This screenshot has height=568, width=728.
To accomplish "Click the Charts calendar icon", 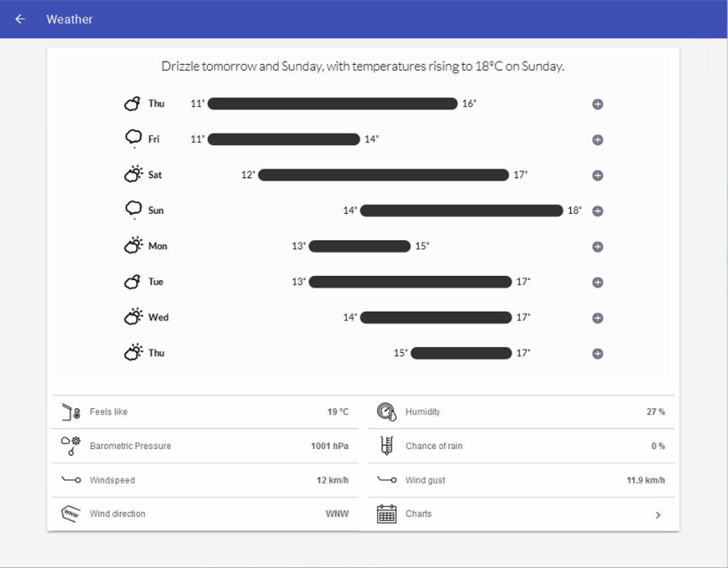I will pyautogui.click(x=386, y=514).
